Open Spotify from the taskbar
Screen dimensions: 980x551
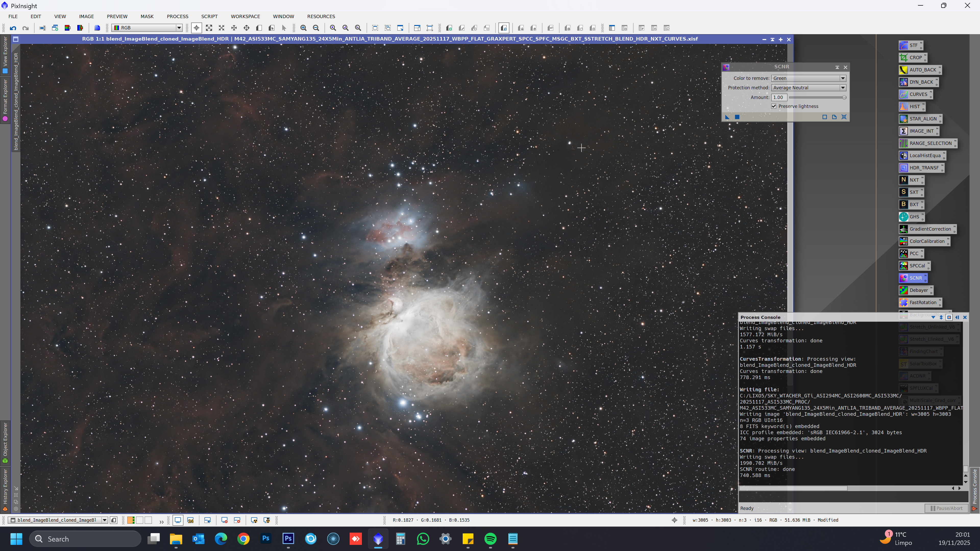pos(490,539)
